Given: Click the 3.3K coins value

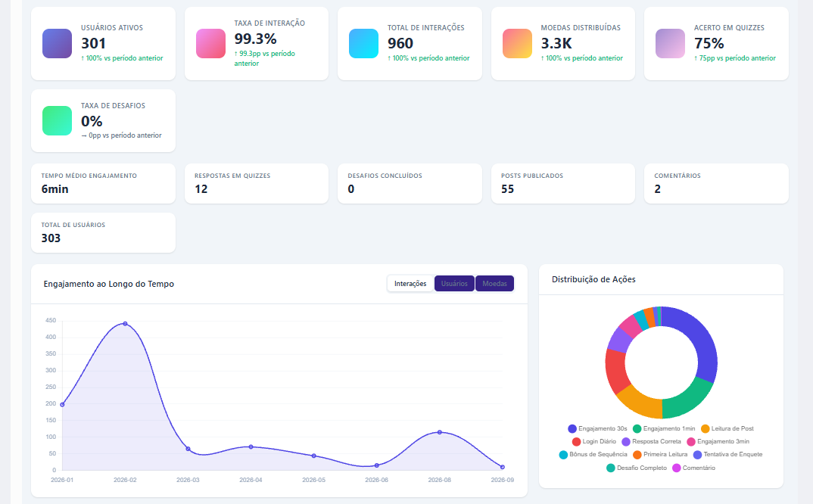Looking at the screenshot, I should point(556,44).
